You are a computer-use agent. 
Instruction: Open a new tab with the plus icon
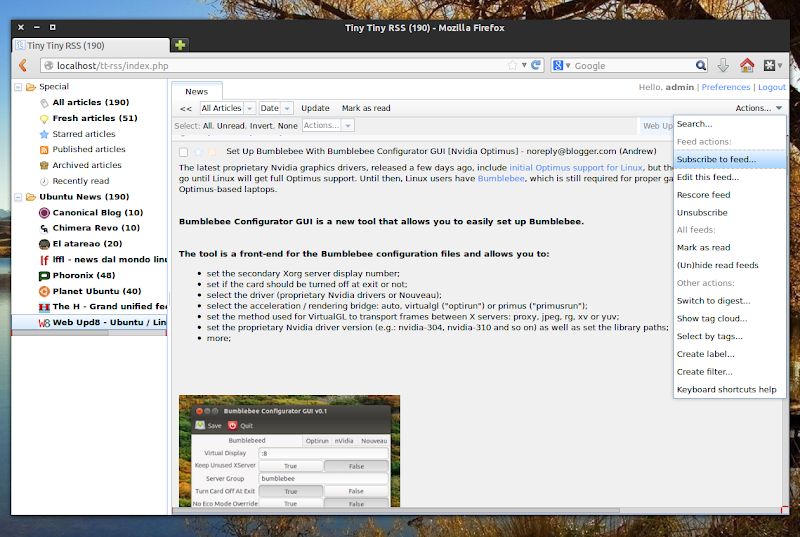click(x=180, y=45)
